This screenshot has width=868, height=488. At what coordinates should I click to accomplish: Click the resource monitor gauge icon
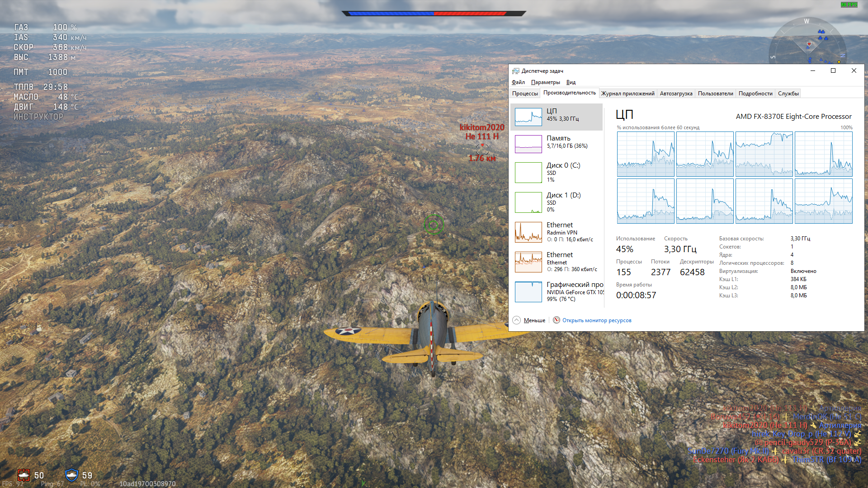click(556, 320)
